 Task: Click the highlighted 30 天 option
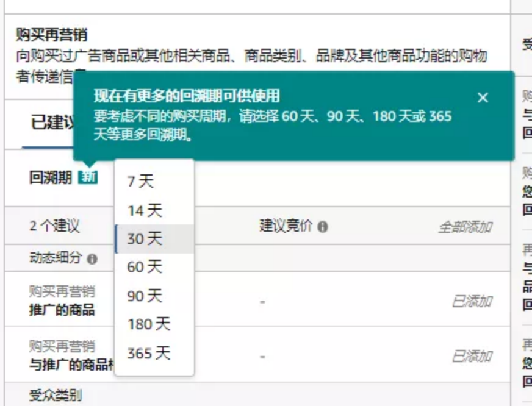(143, 239)
